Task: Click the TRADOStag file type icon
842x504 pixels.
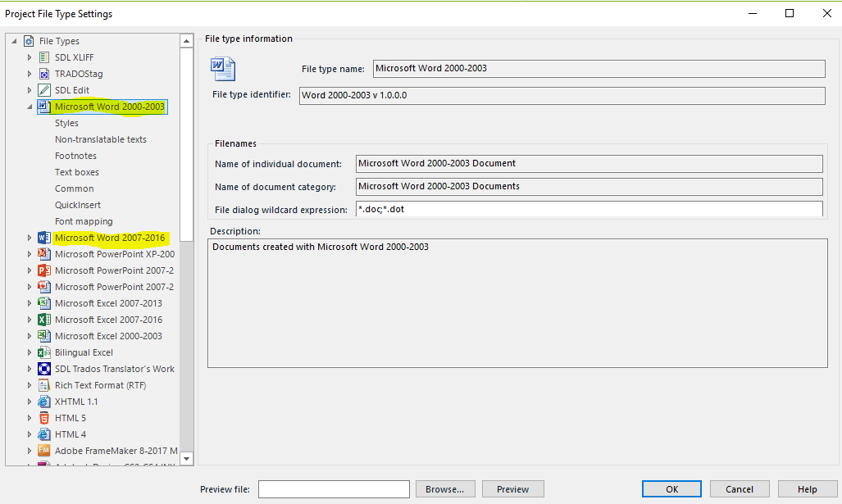Action: (x=44, y=74)
